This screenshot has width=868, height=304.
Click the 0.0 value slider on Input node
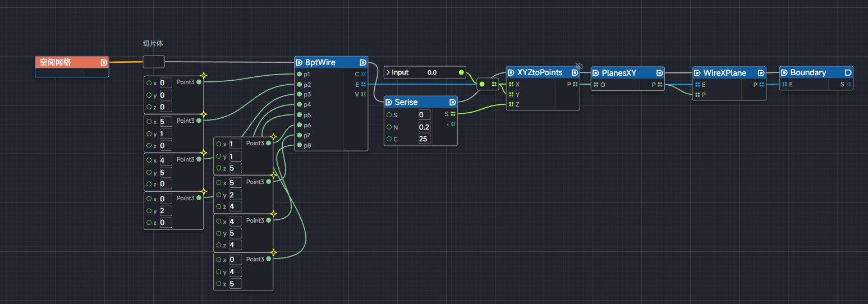coord(432,72)
